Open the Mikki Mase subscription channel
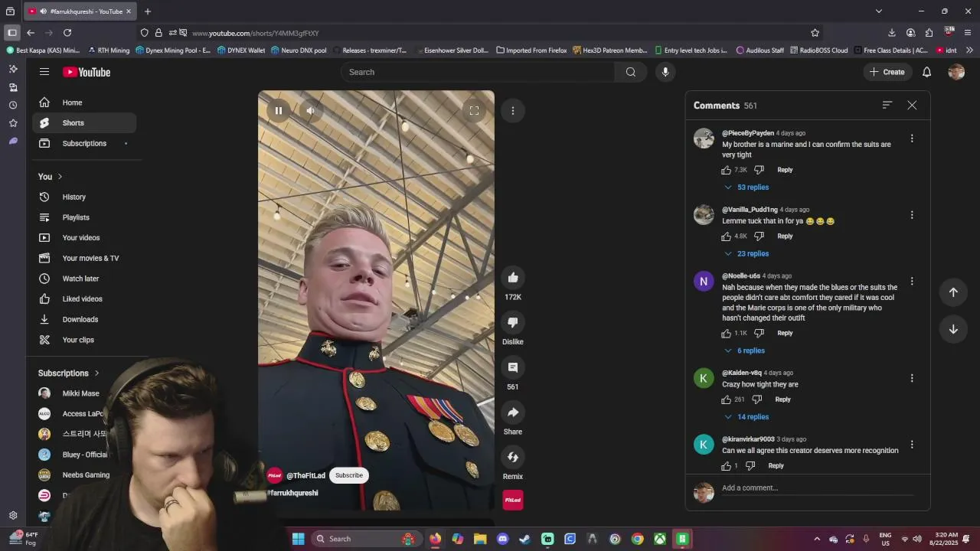Viewport: 980px width, 551px height. [x=80, y=393]
